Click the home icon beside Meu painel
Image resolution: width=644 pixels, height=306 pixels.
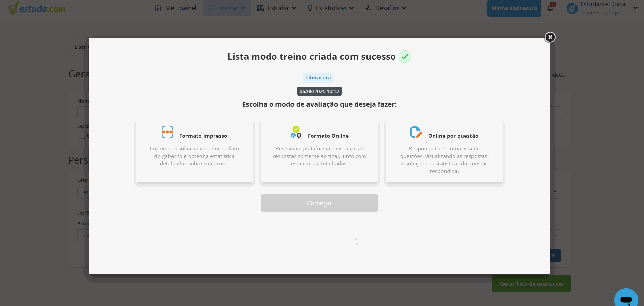point(158,8)
